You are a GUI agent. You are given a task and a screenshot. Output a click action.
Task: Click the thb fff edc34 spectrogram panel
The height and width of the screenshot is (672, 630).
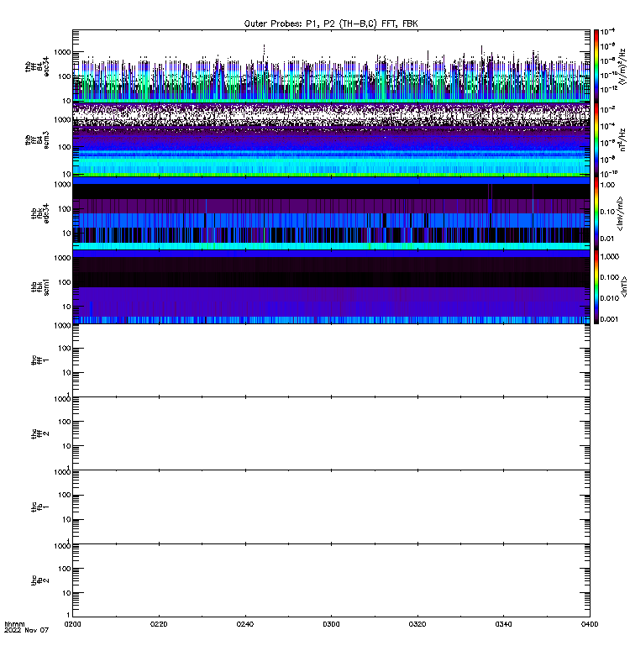tap(331, 66)
